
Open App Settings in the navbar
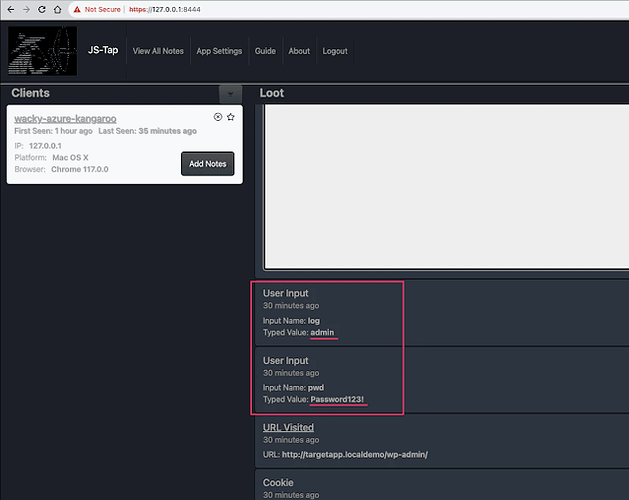pos(219,51)
